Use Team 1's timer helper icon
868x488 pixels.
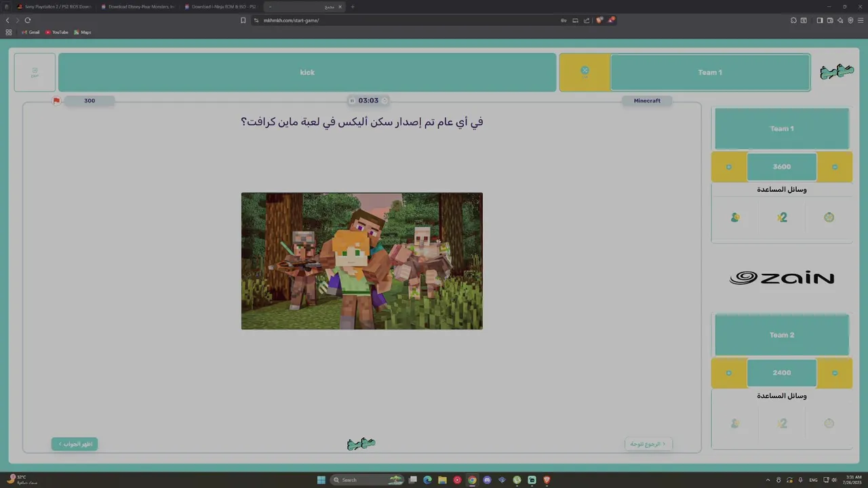click(829, 218)
